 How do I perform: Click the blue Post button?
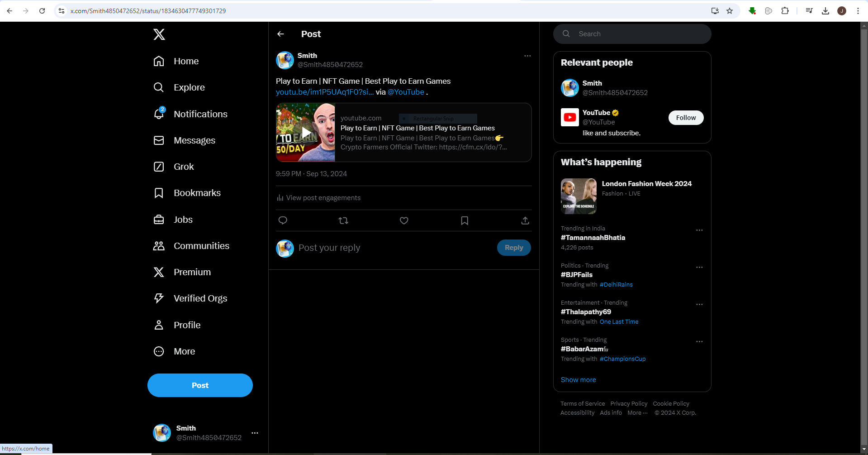200,385
